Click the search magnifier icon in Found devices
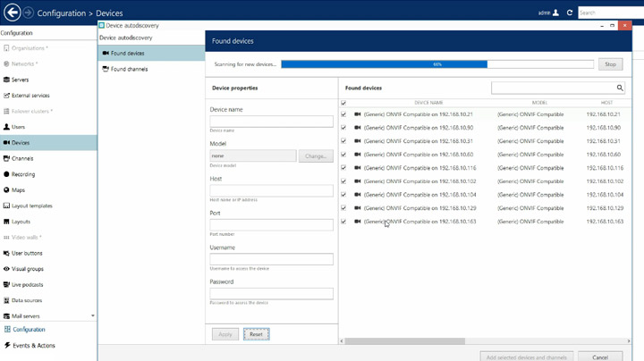This screenshot has width=644, height=361. coord(620,88)
